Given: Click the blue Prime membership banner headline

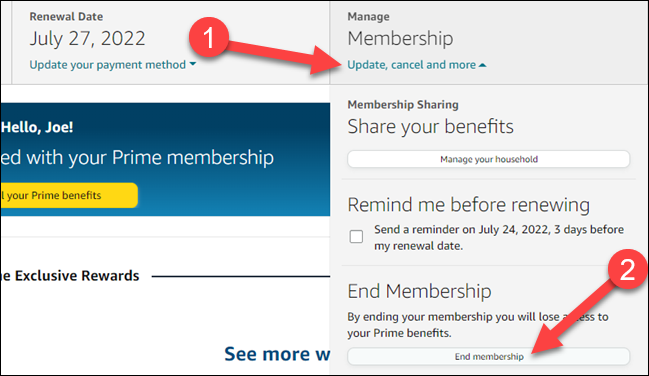Looking at the screenshot, I should point(137,158).
